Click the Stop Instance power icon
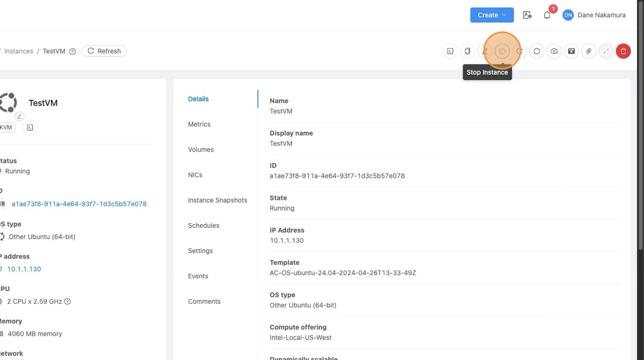The image size is (644, 360). click(502, 51)
